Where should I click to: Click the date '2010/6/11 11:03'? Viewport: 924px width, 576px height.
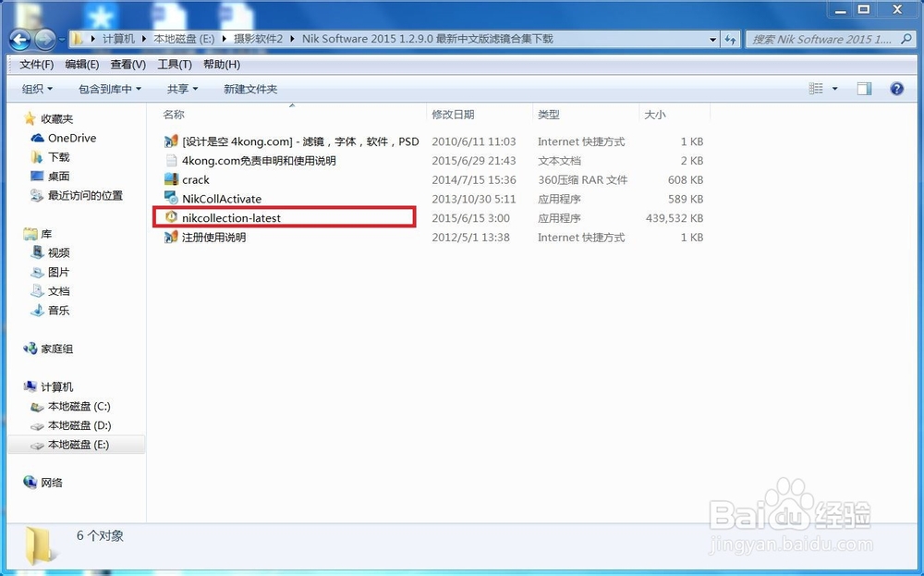click(x=474, y=141)
